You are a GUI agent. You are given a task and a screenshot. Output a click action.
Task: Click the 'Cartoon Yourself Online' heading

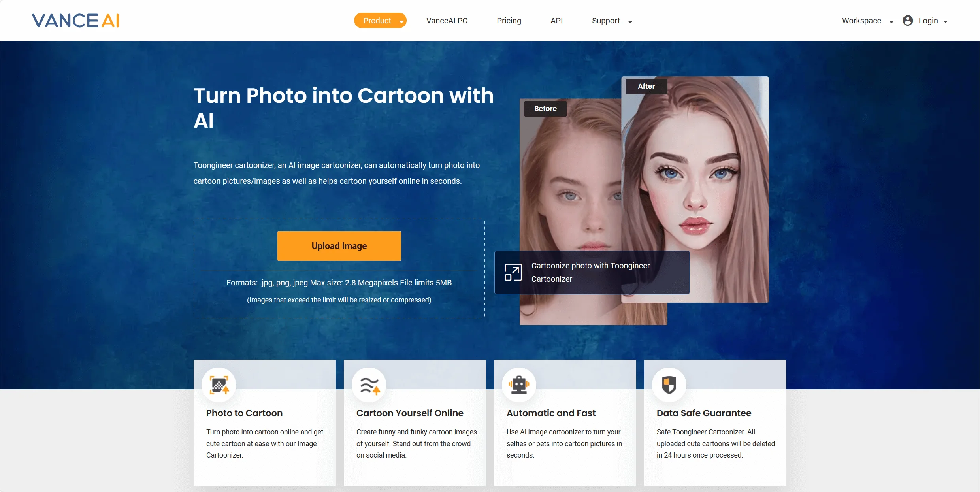pyautogui.click(x=410, y=413)
